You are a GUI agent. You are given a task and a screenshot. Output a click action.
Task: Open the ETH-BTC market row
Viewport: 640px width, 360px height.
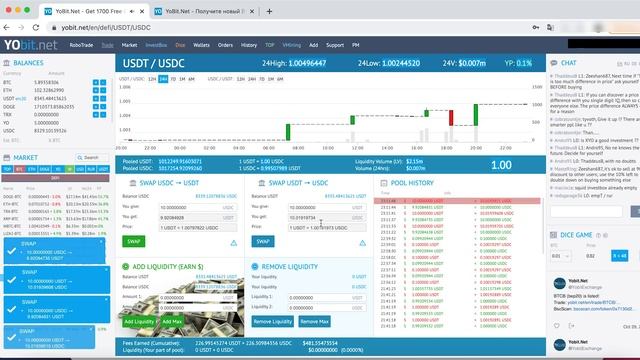(56, 204)
